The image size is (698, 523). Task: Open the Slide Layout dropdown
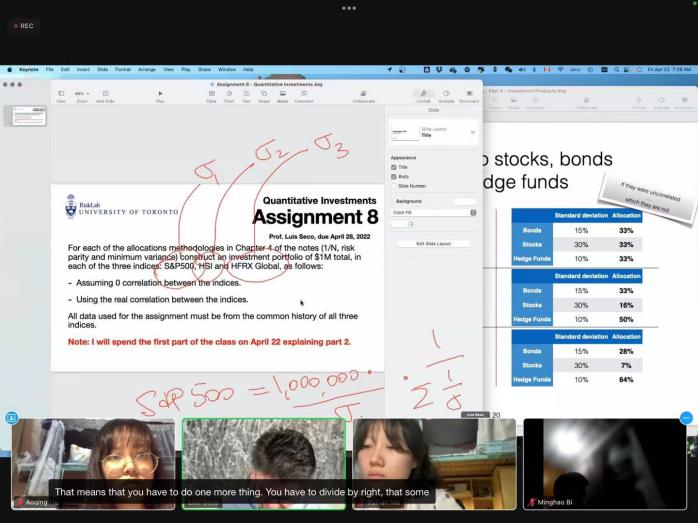pyautogui.click(x=472, y=132)
